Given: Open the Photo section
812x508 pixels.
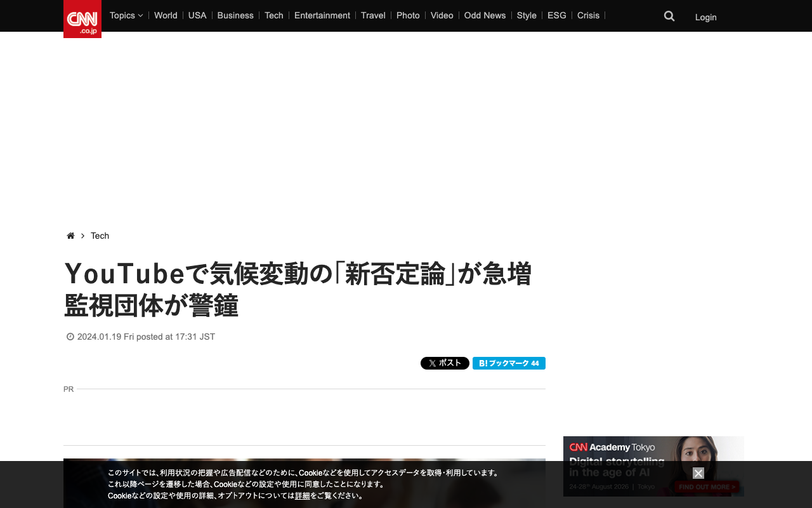Looking at the screenshot, I should tap(408, 15).
